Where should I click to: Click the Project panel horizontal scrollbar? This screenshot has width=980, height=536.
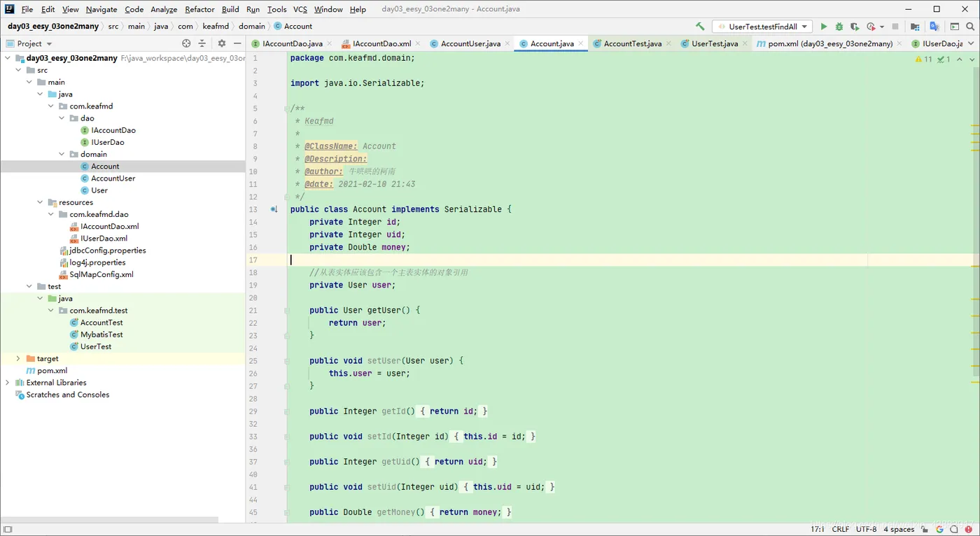109,520
